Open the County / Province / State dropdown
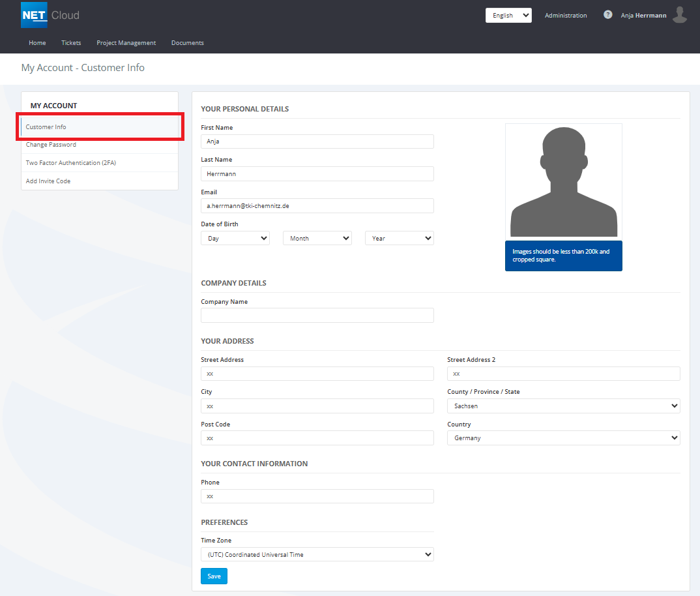 tap(563, 406)
